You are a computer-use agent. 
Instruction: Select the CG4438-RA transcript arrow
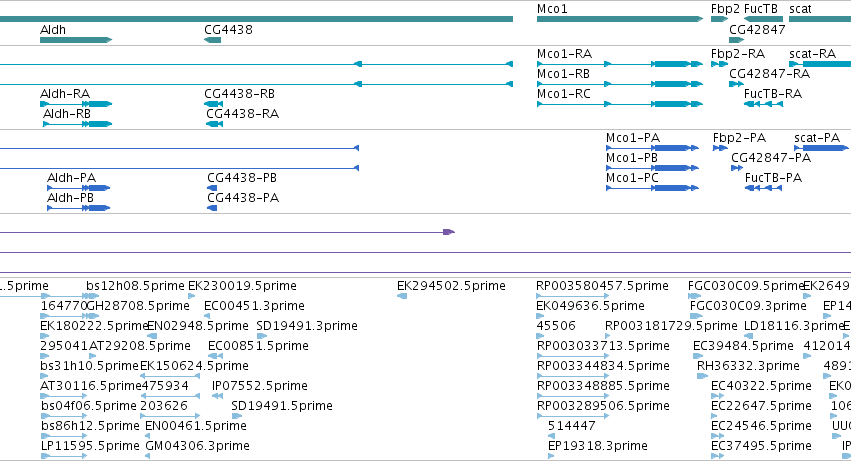214,124
